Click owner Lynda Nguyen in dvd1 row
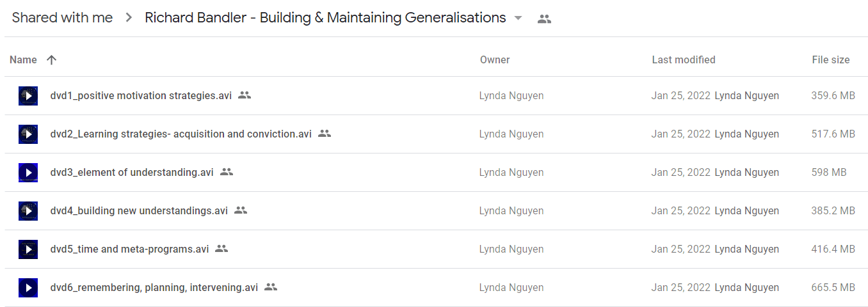The height and width of the screenshot is (307, 868). click(511, 96)
